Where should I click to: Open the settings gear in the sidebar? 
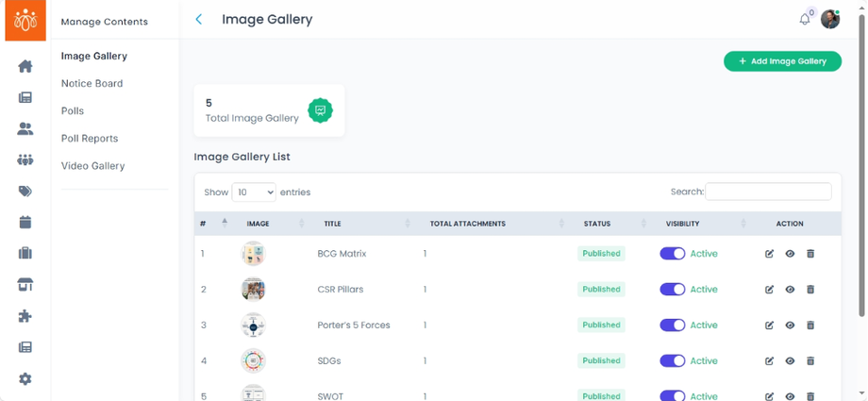click(x=25, y=378)
